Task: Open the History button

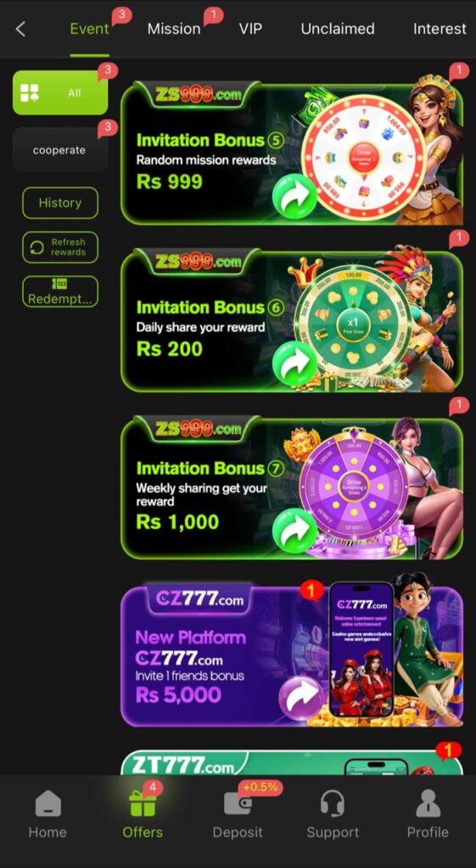Action: [60, 203]
